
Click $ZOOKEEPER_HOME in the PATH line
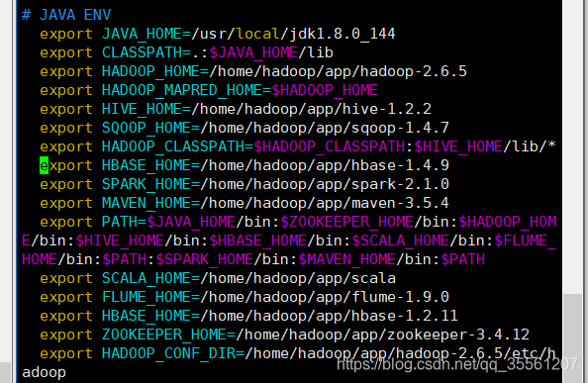tap(347, 222)
